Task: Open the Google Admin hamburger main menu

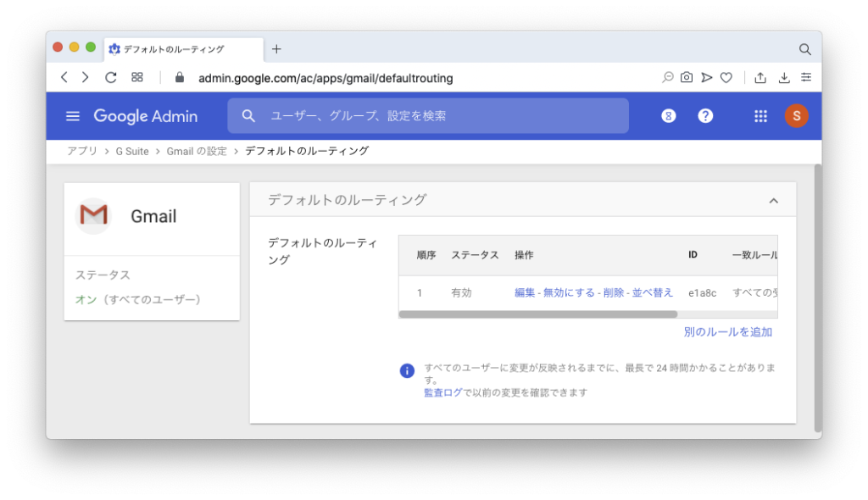Action: point(73,116)
